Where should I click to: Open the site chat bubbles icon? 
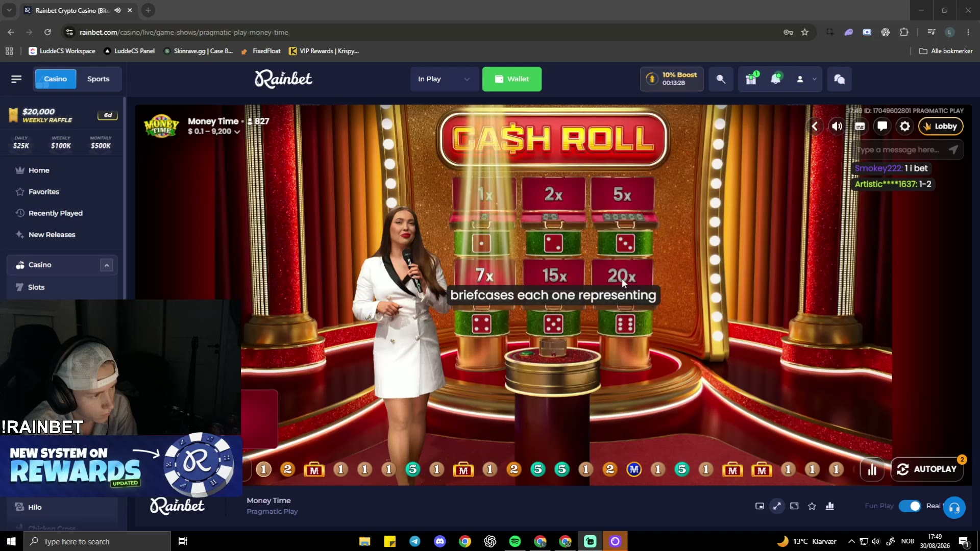pyautogui.click(x=839, y=79)
